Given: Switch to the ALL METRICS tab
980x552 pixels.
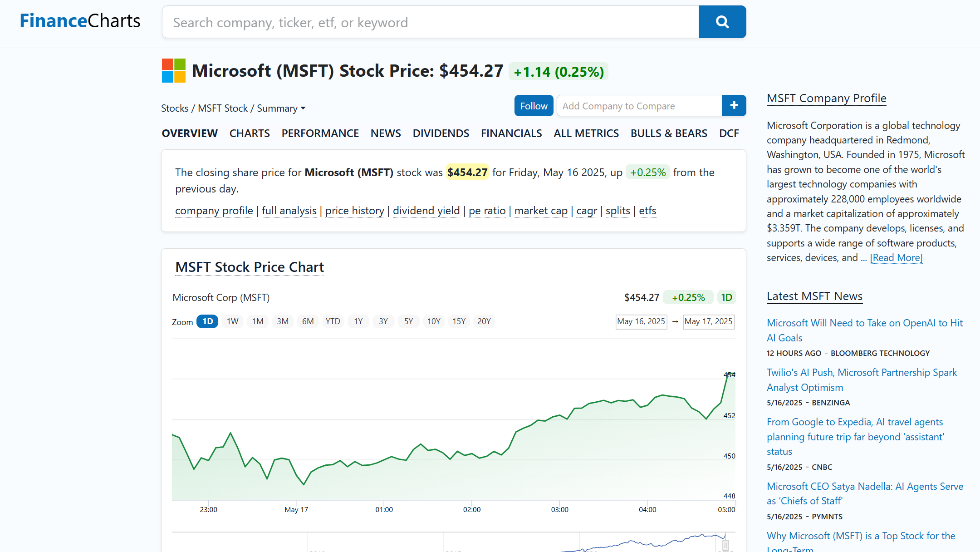Looking at the screenshot, I should [x=586, y=133].
